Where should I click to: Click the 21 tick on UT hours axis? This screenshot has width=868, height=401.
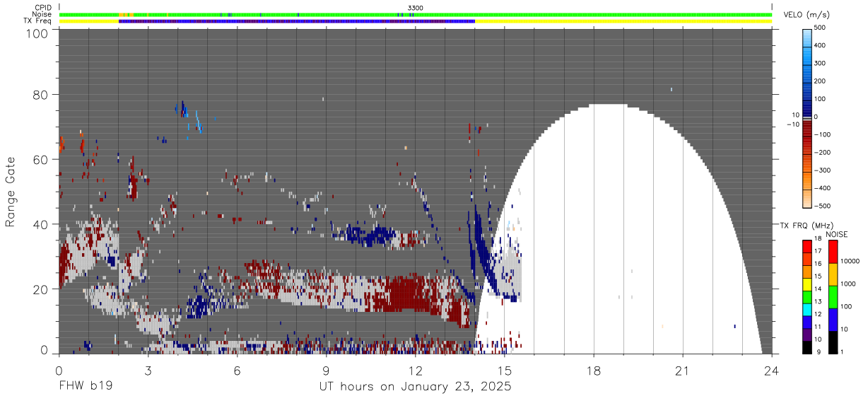[683, 370]
